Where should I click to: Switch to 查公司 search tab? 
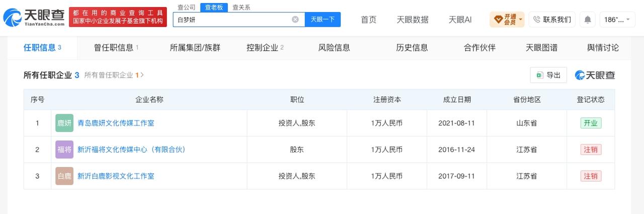[x=187, y=7]
